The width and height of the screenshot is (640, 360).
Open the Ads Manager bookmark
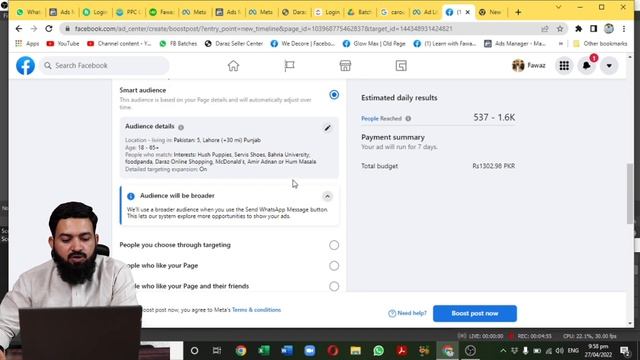tap(515, 44)
